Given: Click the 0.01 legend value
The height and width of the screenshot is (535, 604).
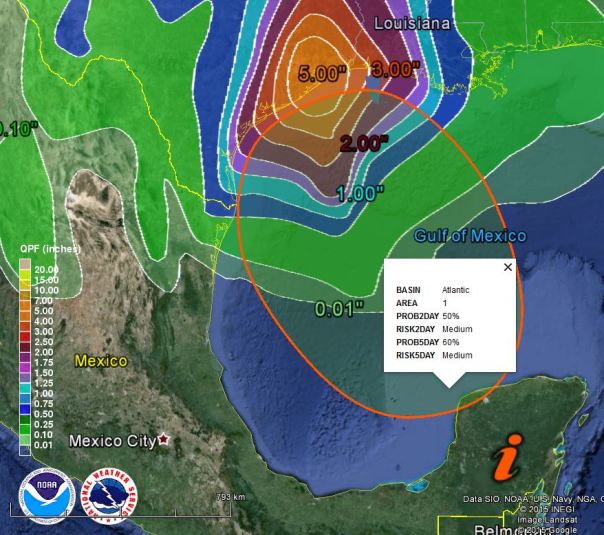Looking at the screenshot, I should pyautogui.click(x=44, y=445).
